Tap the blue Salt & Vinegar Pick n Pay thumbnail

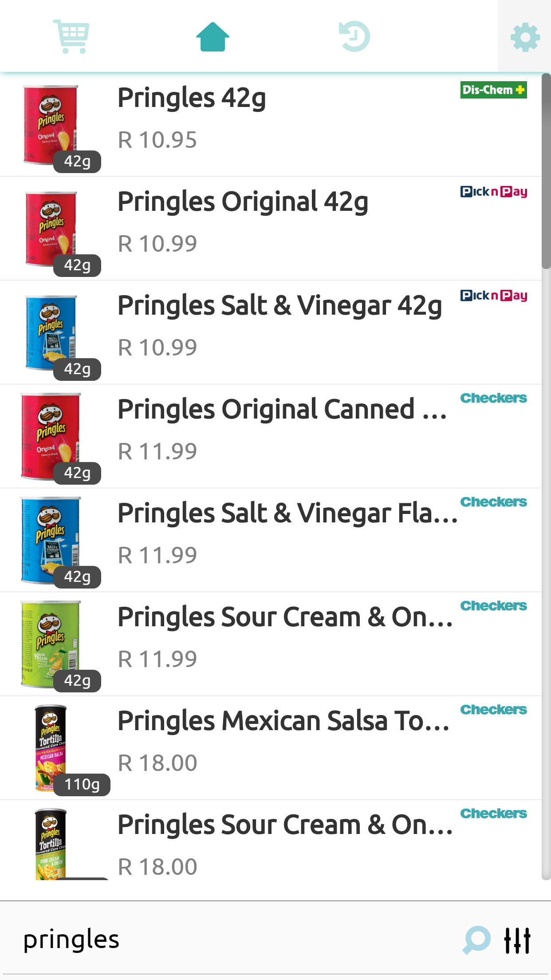pyautogui.click(x=51, y=332)
